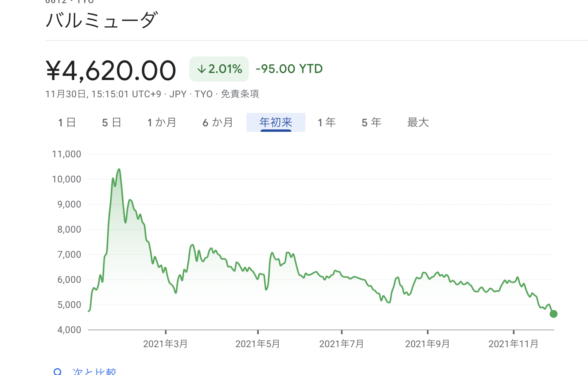Open the 最大 maximum range tab

click(418, 122)
